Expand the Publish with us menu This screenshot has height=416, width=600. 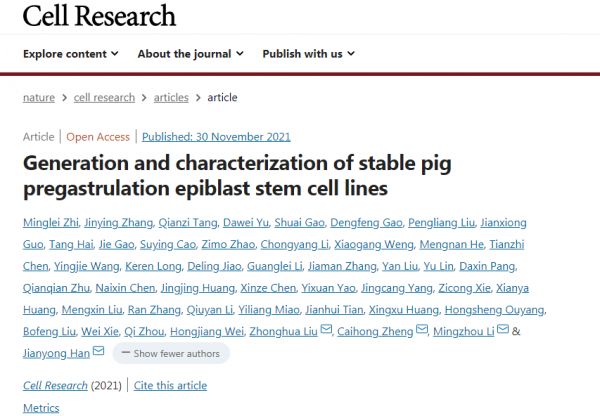point(308,54)
